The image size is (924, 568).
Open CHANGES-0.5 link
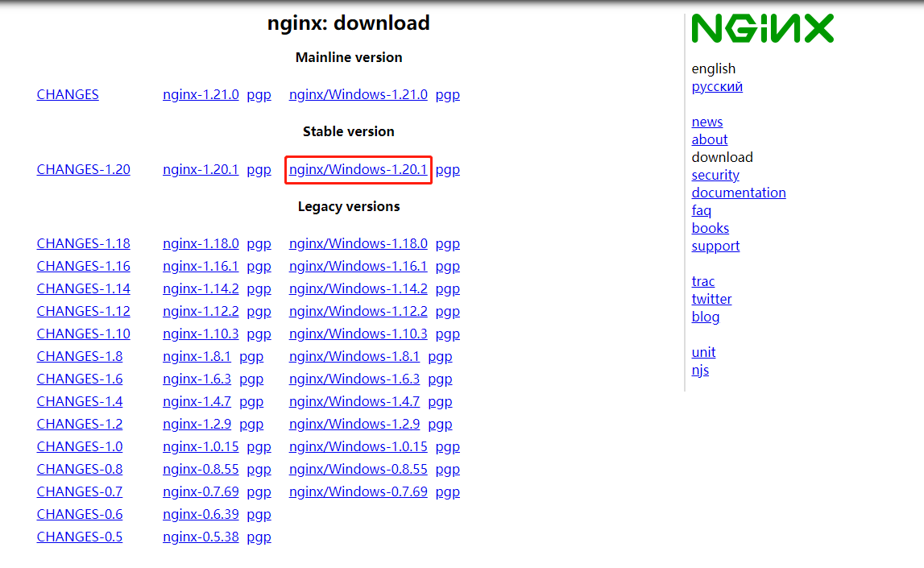[x=80, y=537]
